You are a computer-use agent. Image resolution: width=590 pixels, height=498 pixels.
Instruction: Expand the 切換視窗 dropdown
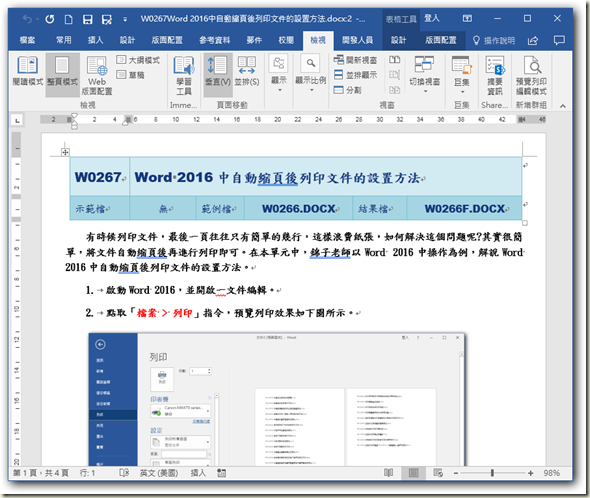point(424,74)
